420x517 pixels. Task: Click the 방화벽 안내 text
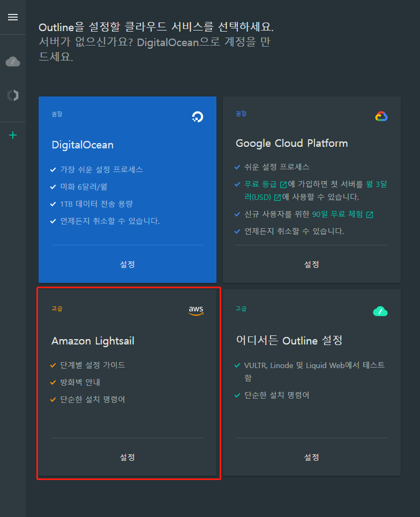[80, 382]
